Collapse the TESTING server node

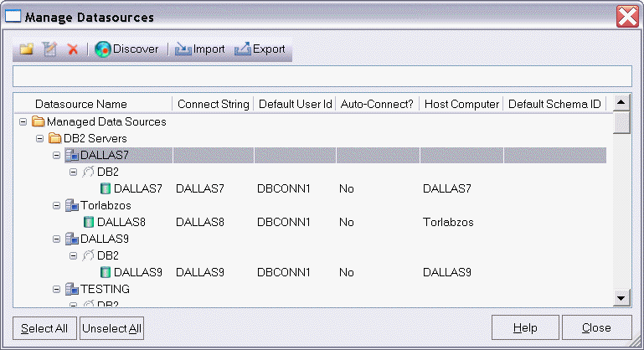[x=57, y=289]
